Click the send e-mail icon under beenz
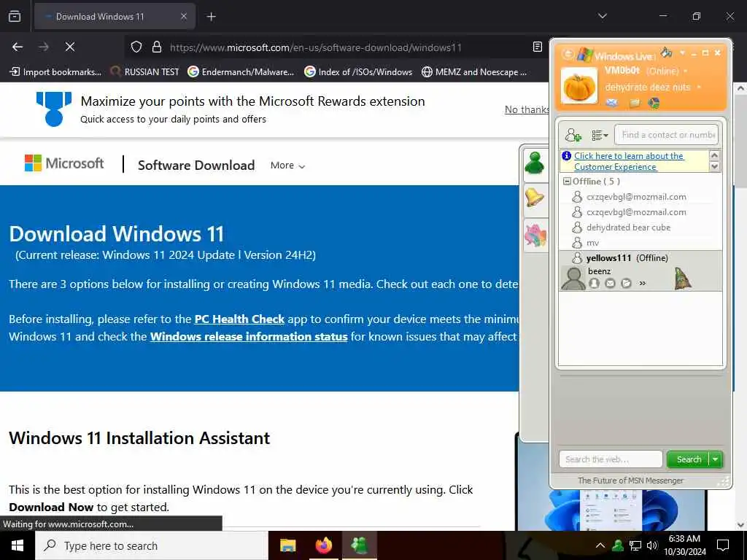The width and height of the screenshot is (747, 560). pyautogui.click(x=611, y=284)
